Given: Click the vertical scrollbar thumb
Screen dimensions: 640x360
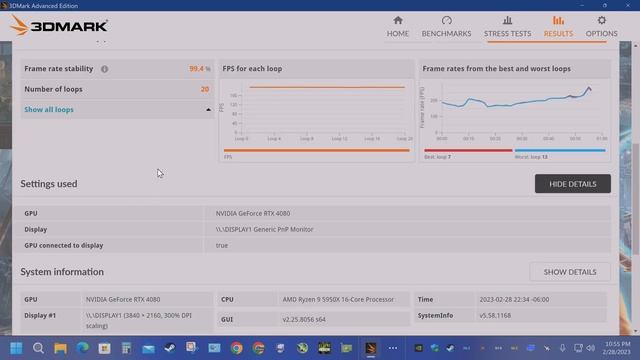Looking at the screenshot, I should pos(636,198).
